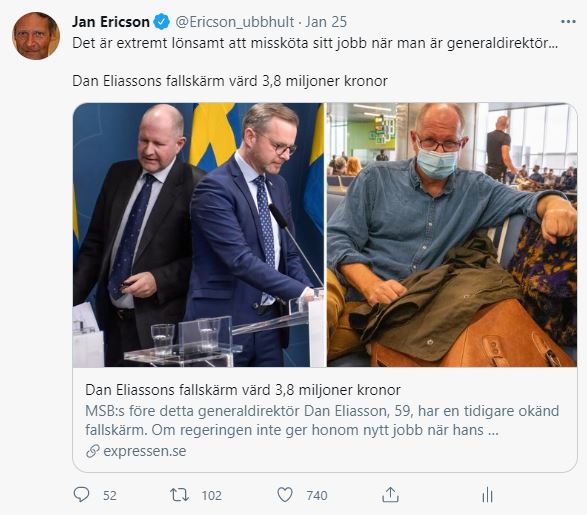The image size is (587, 515).
Task: Click the MSB:s article description text
Action: [x=322, y=420]
